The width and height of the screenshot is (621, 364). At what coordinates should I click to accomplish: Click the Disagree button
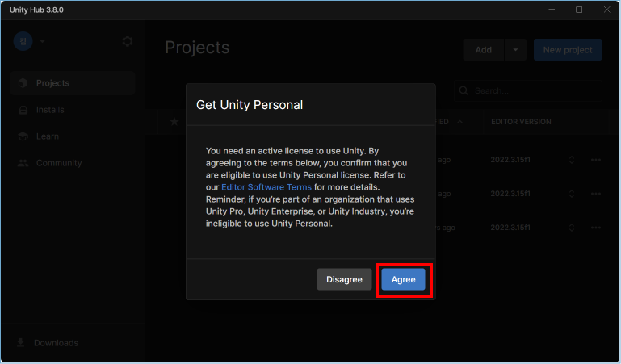coord(344,279)
